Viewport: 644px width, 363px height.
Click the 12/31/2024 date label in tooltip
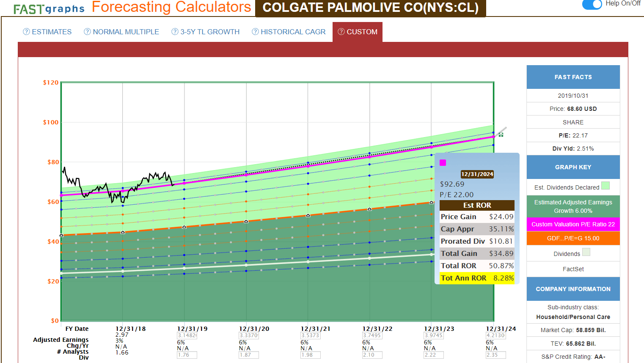477,174
